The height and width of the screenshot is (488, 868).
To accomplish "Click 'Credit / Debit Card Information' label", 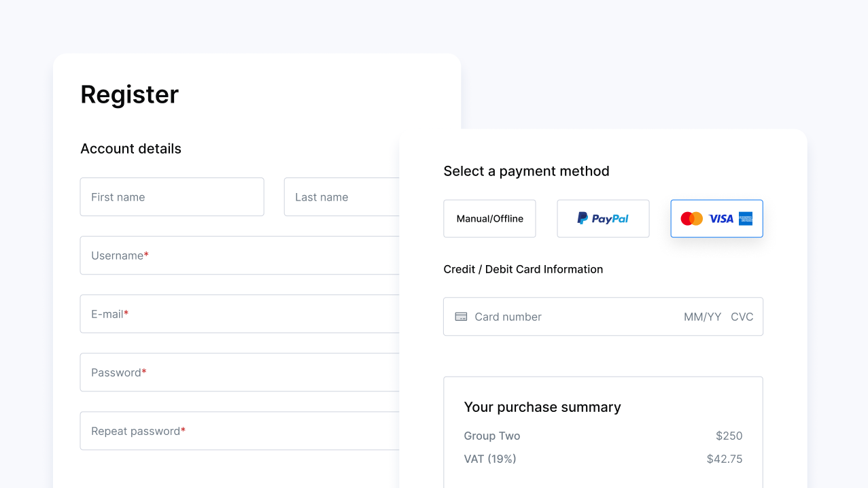I will tap(523, 269).
